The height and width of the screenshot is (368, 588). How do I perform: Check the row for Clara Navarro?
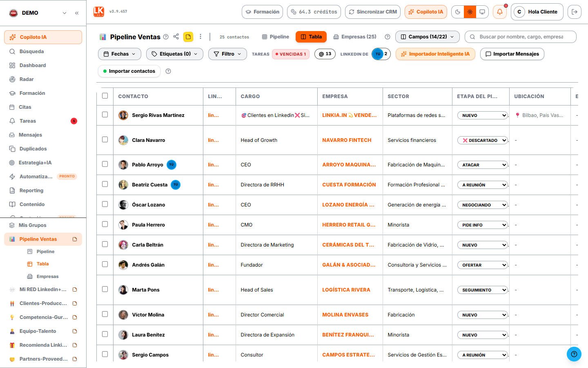(105, 139)
